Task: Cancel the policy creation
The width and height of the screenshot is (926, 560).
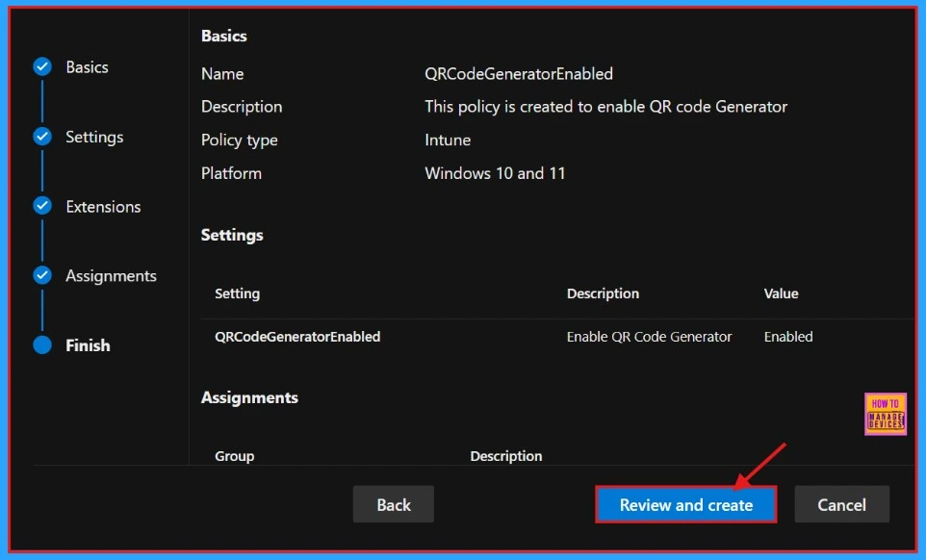Action: pyautogui.click(x=841, y=504)
